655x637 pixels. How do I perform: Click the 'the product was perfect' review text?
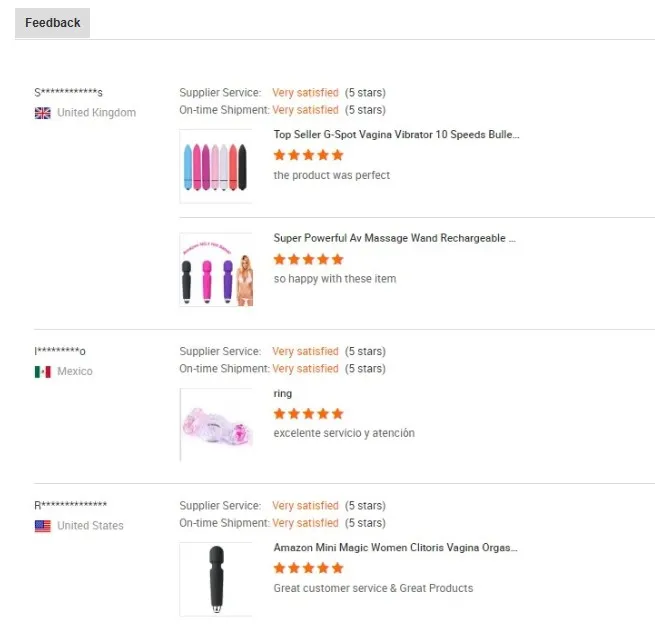click(331, 175)
